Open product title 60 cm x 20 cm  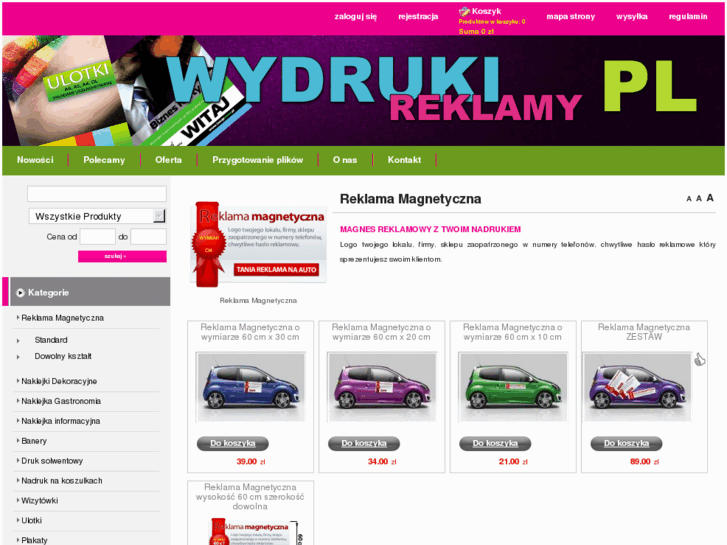point(382,332)
